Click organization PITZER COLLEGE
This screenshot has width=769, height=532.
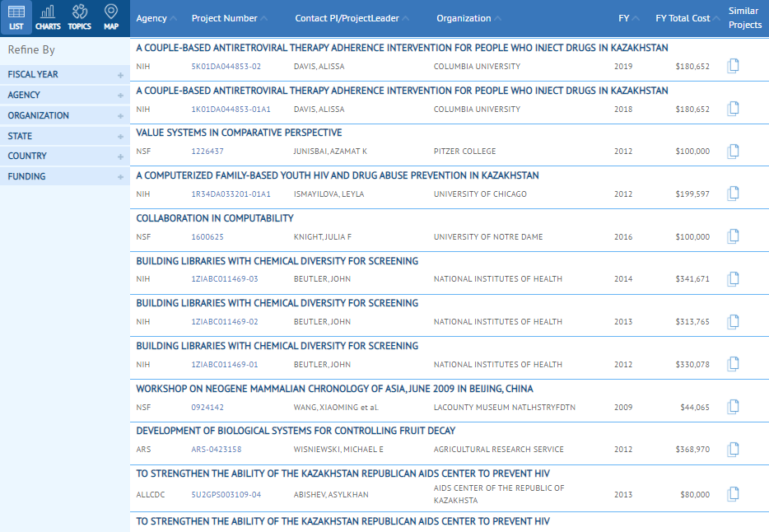464,152
